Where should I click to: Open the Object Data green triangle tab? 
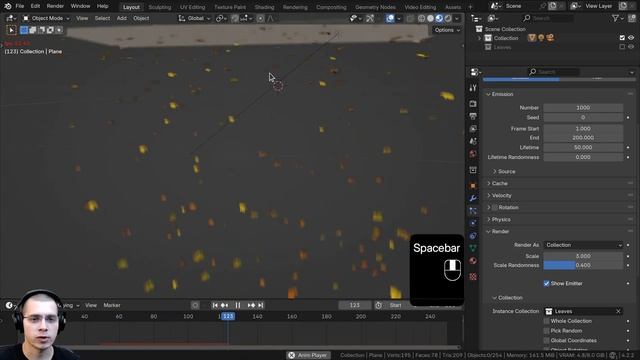(x=473, y=248)
